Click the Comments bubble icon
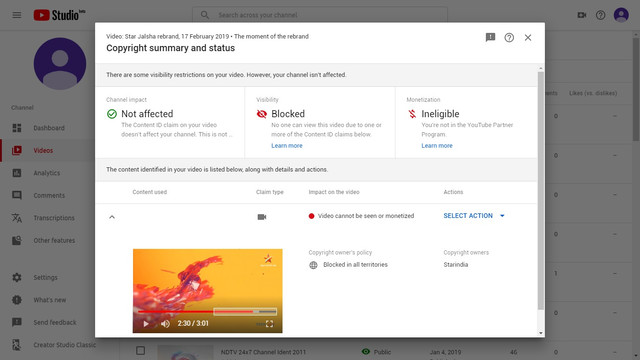The width and height of the screenshot is (640, 360). 17,196
